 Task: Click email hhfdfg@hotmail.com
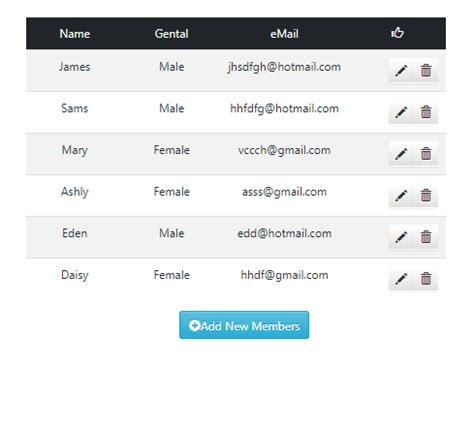pyautogui.click(x=284, y=109)
